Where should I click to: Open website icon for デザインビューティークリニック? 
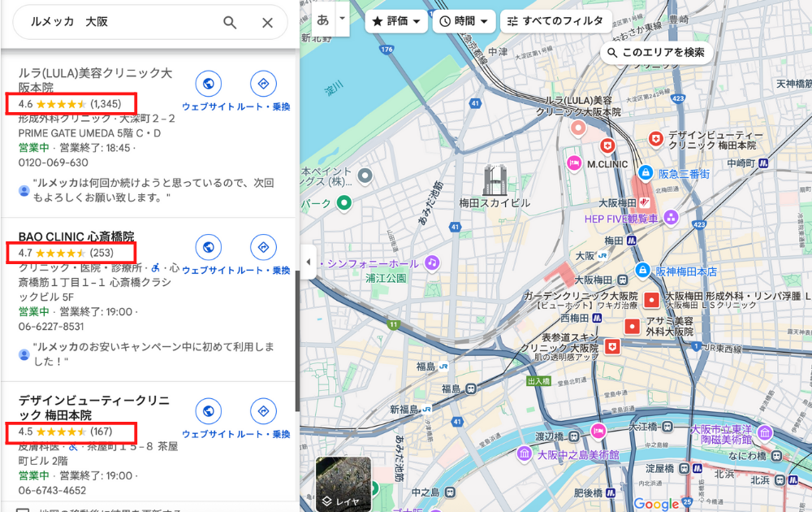point(208,411)
